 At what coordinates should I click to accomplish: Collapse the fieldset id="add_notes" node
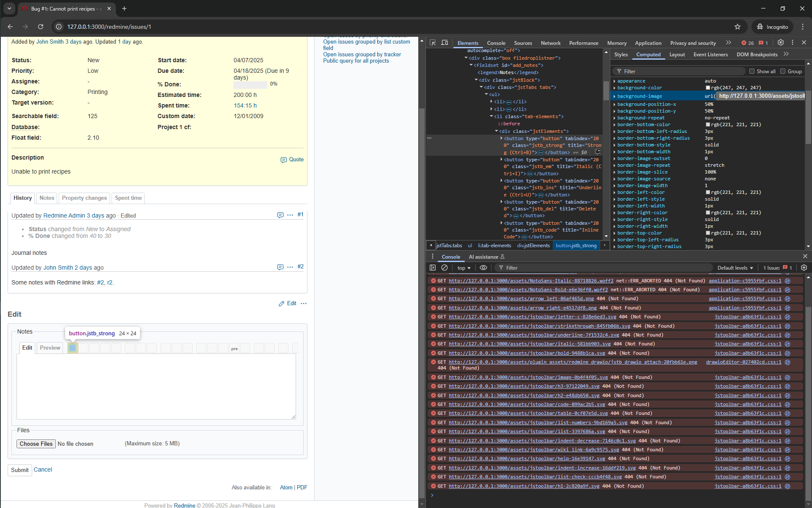click(x=471, y=65)
